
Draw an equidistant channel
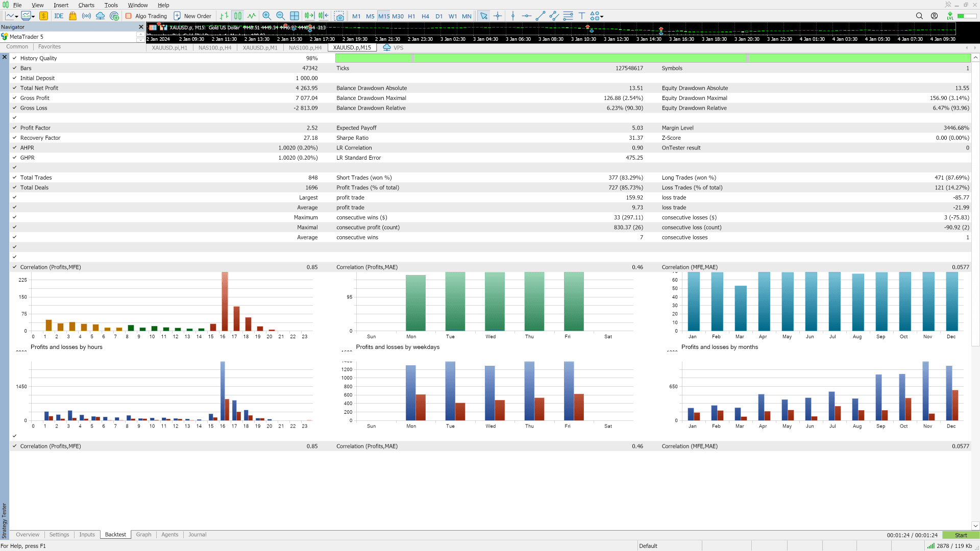pos(554,16)
